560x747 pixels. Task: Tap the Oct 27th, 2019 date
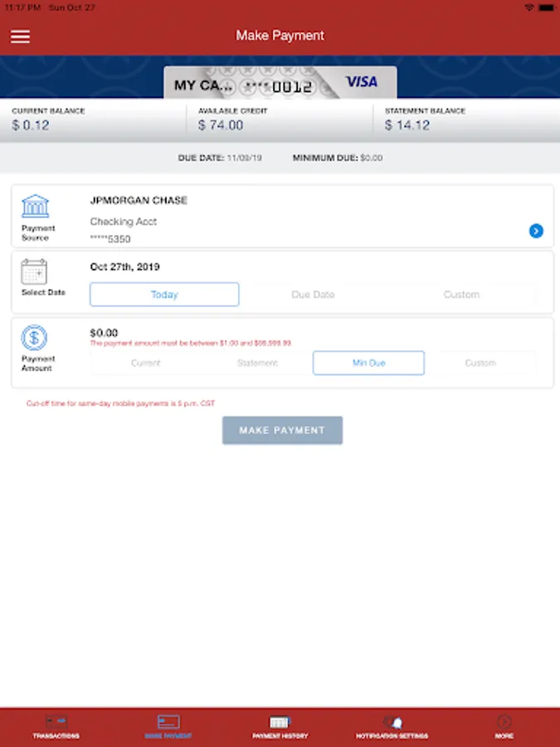tap(124, 266)
